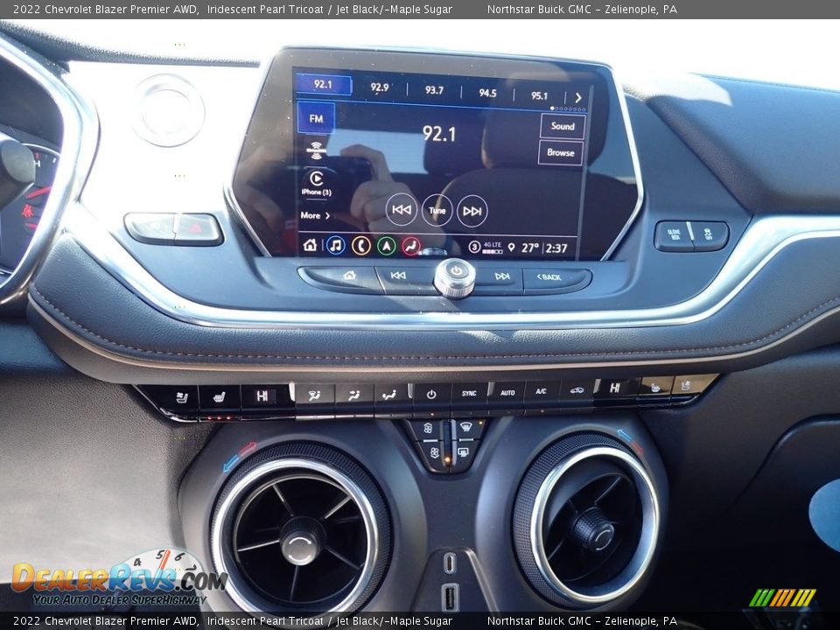Select the wireless broadcast source icon
This screenshot has width=840, height=630.
coord(317,150)
